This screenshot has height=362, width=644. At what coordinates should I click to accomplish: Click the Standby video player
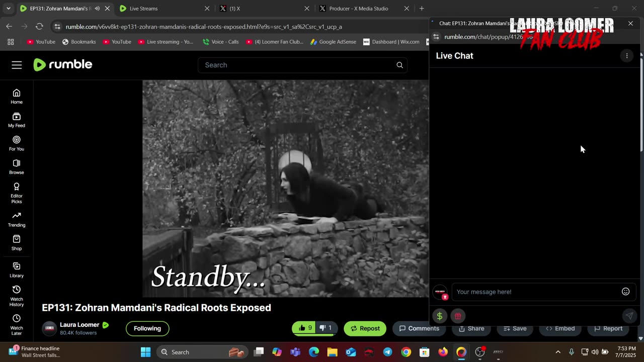point(285,189)
